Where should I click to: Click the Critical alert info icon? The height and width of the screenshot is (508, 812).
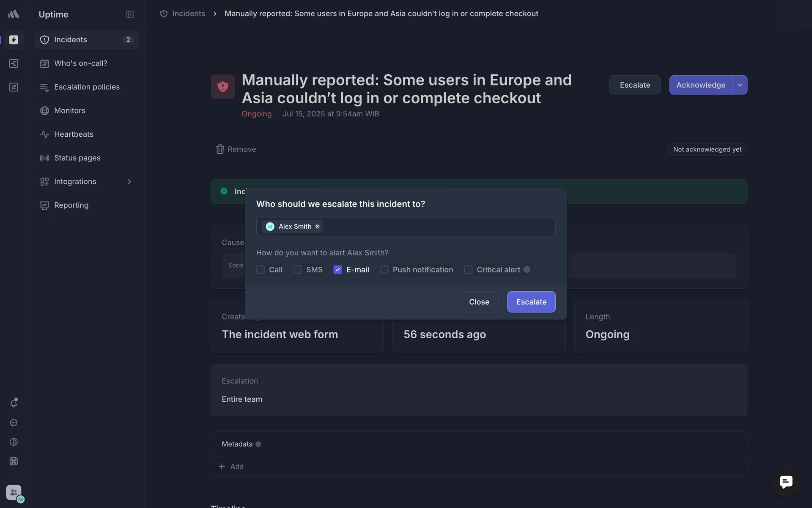point(527,270)
